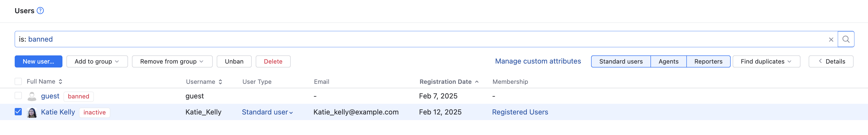
Task: Change Katie Kelly's Standard user type
Action: (267, 112)
